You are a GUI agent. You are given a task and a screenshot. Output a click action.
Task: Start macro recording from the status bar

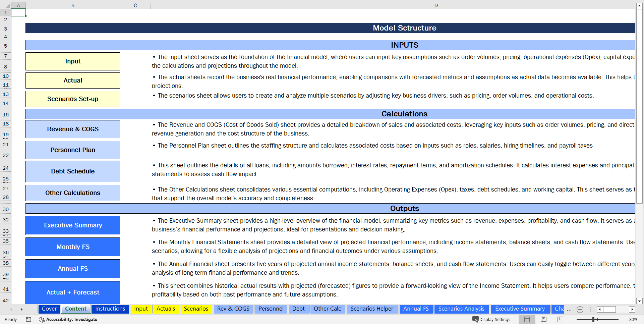point(28,319)
